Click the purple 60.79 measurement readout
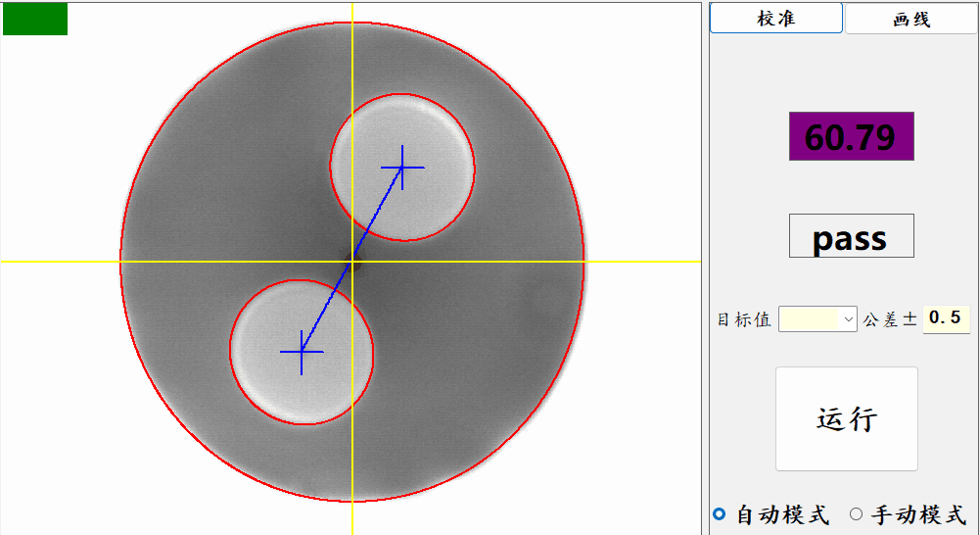980x535 pixels. click(x=851, y=136)
